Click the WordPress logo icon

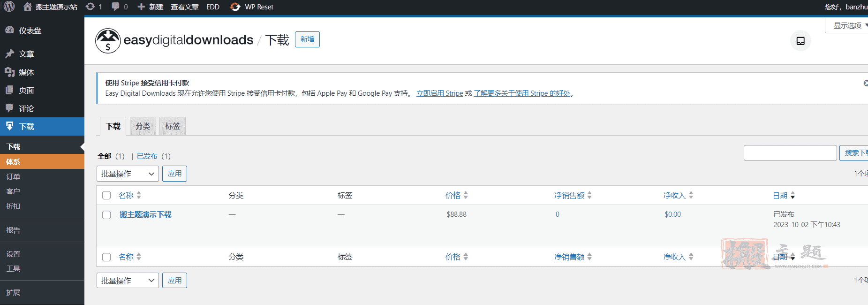(x=9, y=7)
